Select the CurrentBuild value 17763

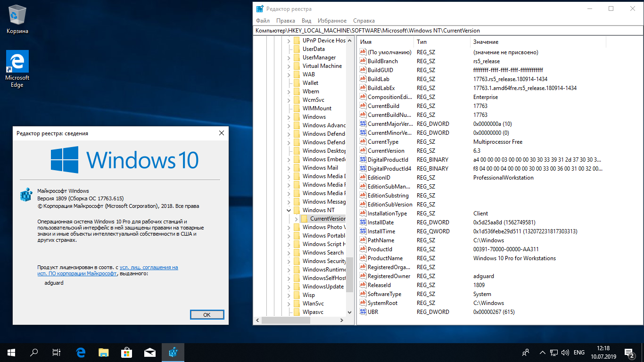click(480, 106)
